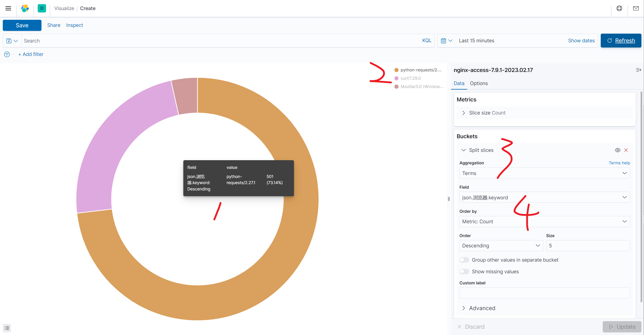This screenshot has width=644, height=335.
Task: Expand the Advanced section
Action: (x=482, y=308)
